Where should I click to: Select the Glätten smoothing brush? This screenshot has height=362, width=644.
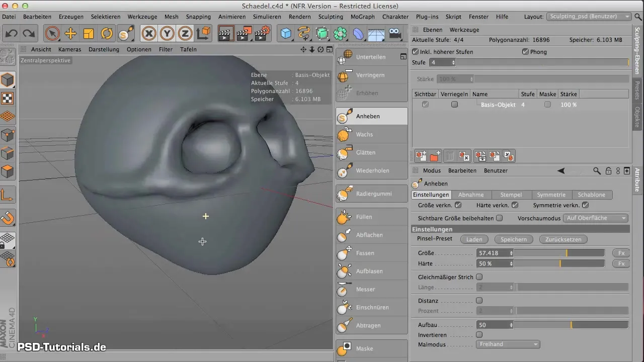372,152
